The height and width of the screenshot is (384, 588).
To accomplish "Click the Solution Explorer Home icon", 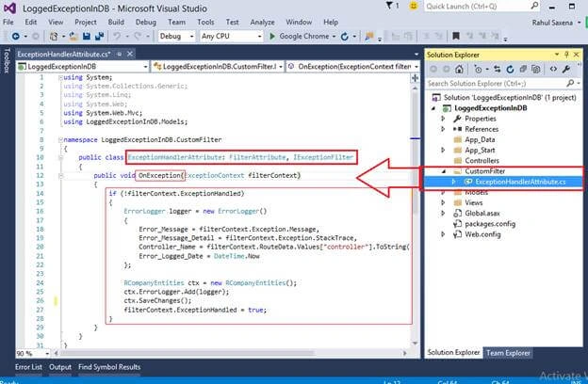I will tap(459, 70).
